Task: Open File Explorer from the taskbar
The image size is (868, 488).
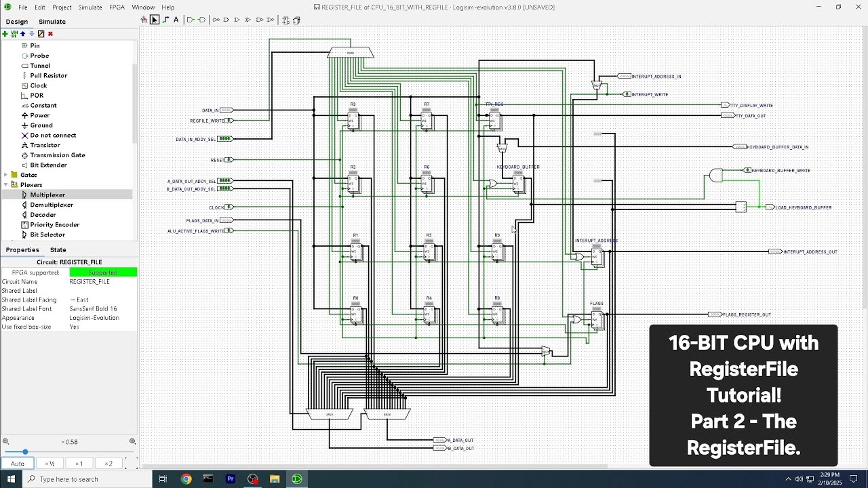Action: (x=275, y=479)
